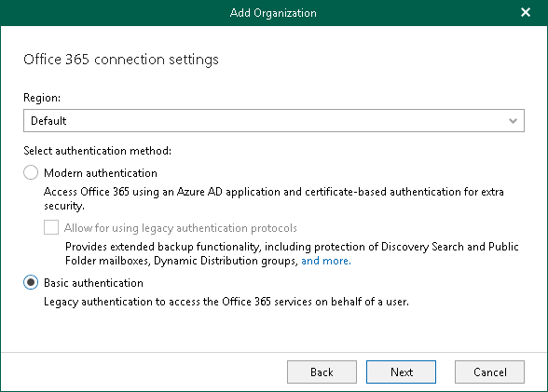Select the Basic authentication radio button

pyautogui.click(x=31, y=282)
